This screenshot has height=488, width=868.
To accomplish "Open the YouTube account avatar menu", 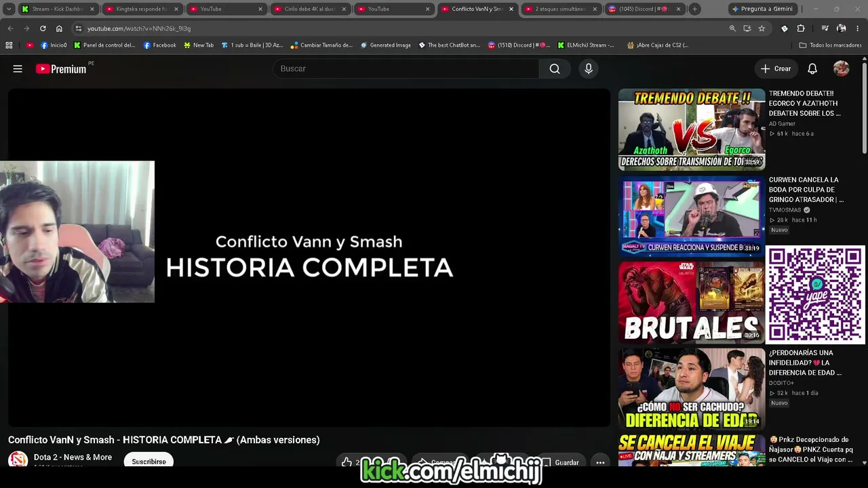I will [x=842, y=68].
